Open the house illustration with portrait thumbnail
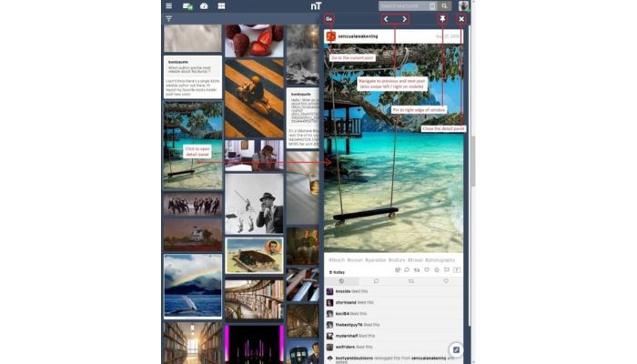The width and height of the screenshot is (637, 364). (x=254, y=256)
